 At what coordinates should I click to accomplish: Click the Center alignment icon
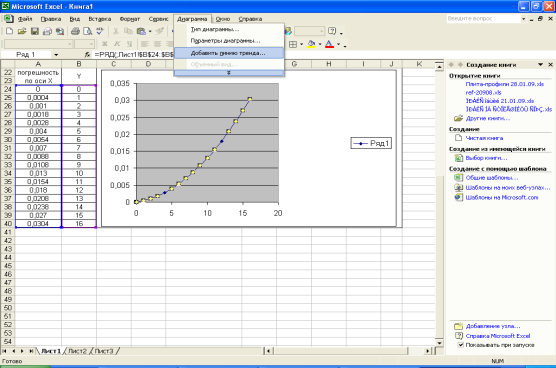[x=157, y=44]
